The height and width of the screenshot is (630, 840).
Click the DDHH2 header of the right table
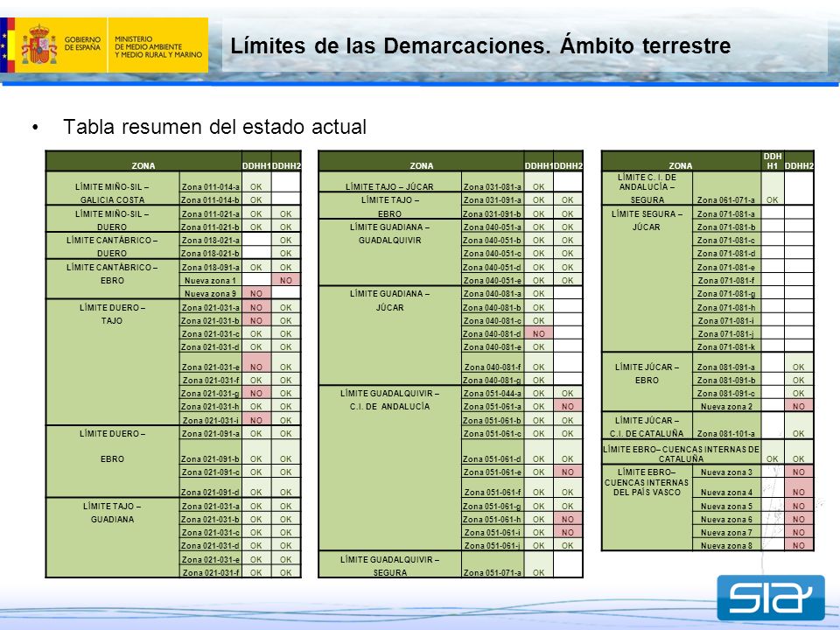[x=799, y=162]
